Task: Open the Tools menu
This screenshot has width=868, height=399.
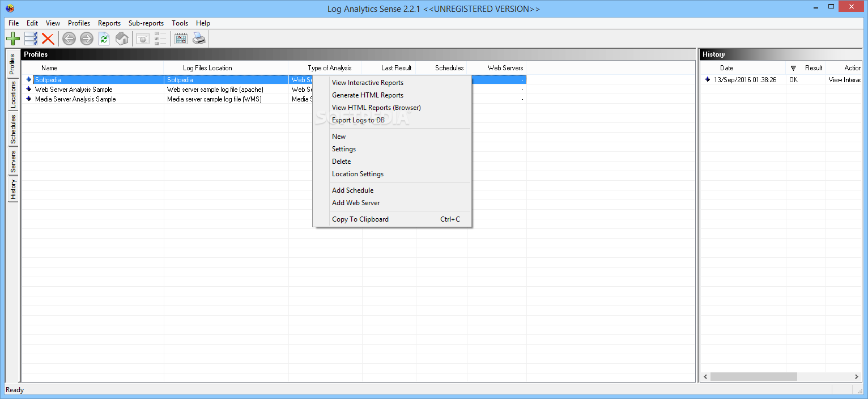Action: [180, 23]
